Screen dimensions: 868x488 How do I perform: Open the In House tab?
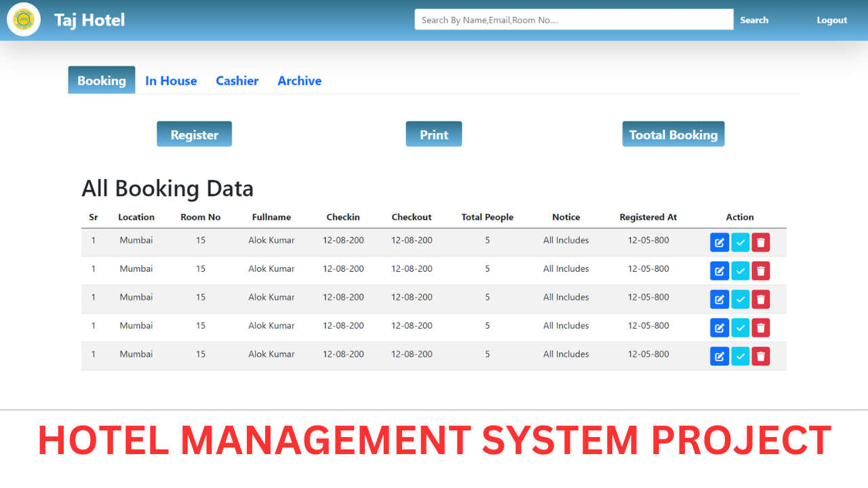tap(171, 81)
